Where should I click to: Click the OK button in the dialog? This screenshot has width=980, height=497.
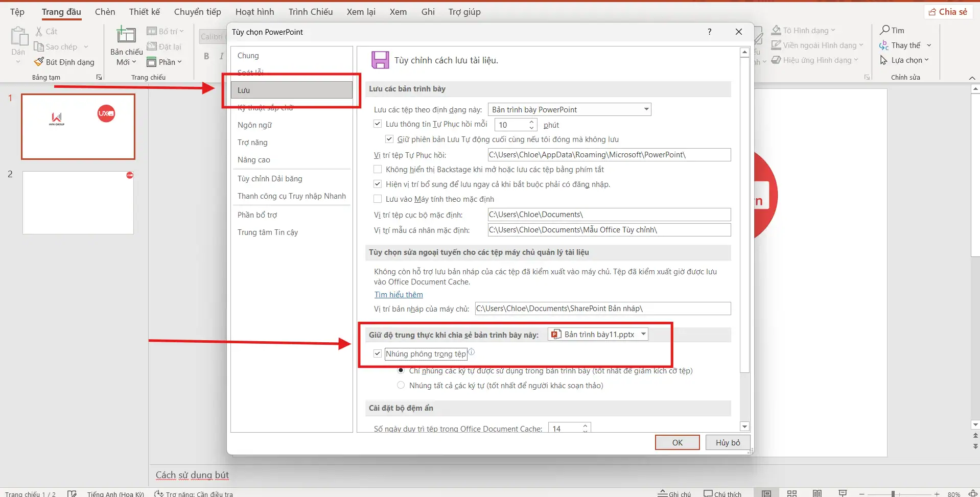[677, 442]
